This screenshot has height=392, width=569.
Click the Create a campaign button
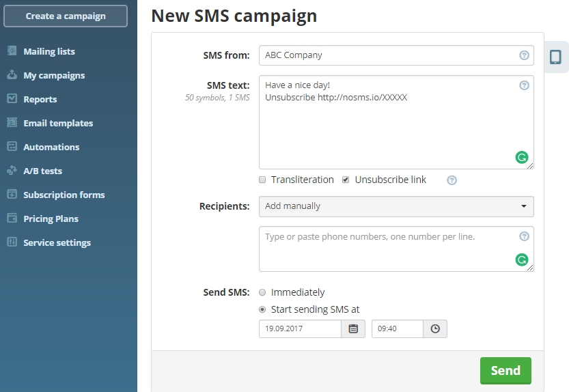[66, 16]
